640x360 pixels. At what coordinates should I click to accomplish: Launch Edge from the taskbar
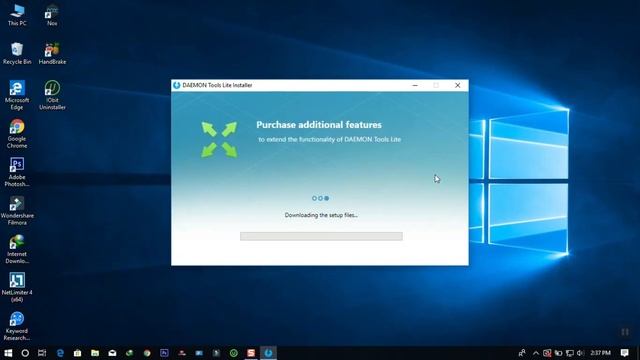60,353
